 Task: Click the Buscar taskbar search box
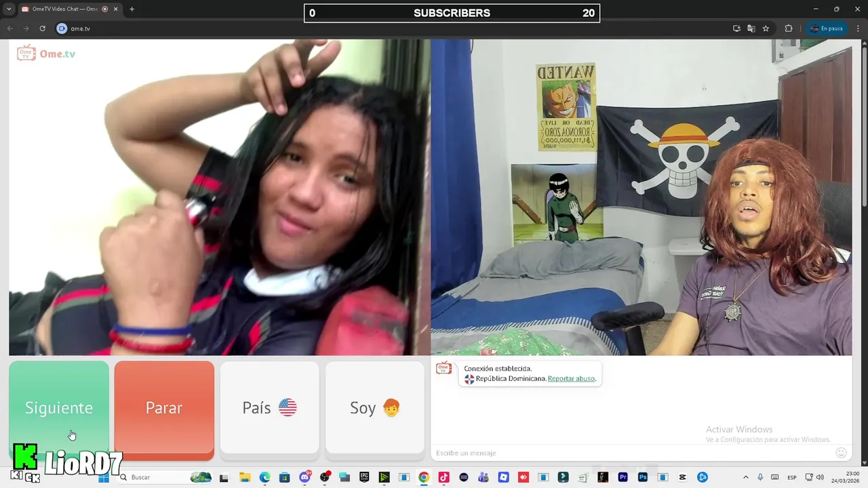pos(165,477)
